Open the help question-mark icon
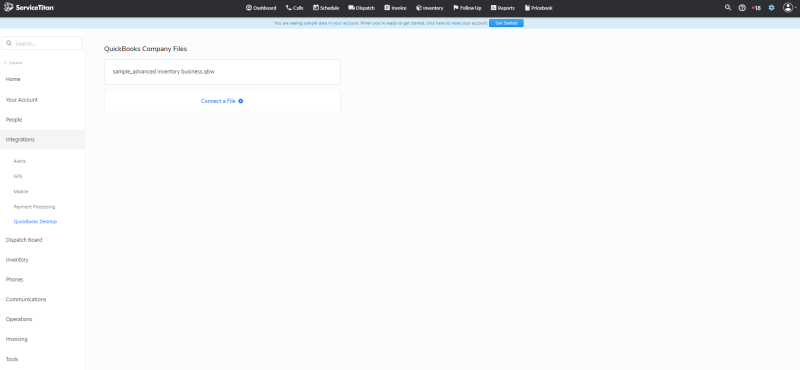Image resolution: width=800 pixels, height=370 pixels. (x=742, y=8)
